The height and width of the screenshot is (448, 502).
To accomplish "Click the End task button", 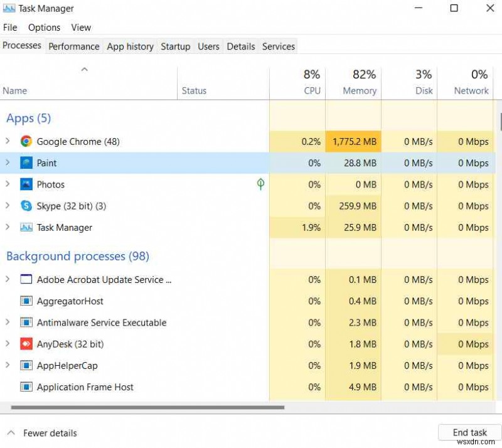I will (469, 432).
